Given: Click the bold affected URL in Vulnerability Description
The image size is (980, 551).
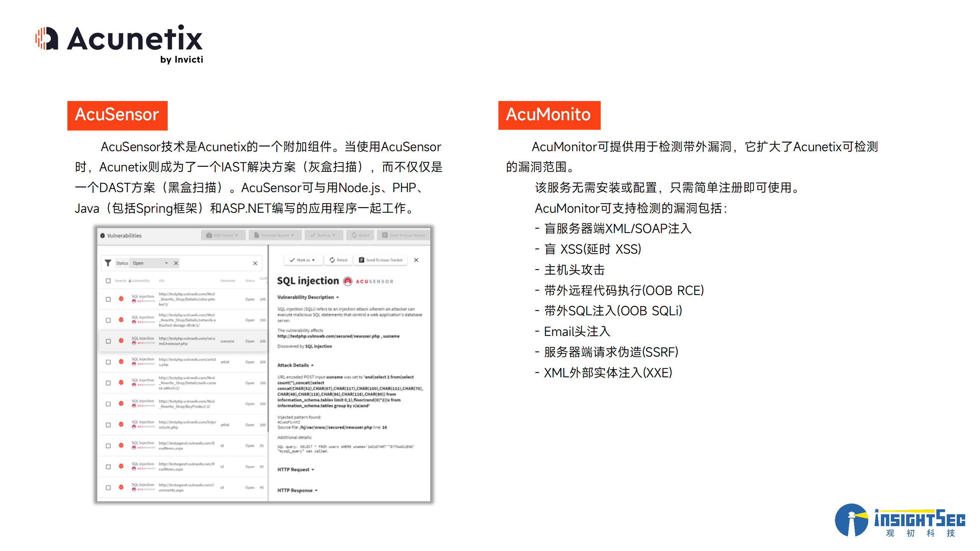Looking at the screenshot, I should (338, 336).
